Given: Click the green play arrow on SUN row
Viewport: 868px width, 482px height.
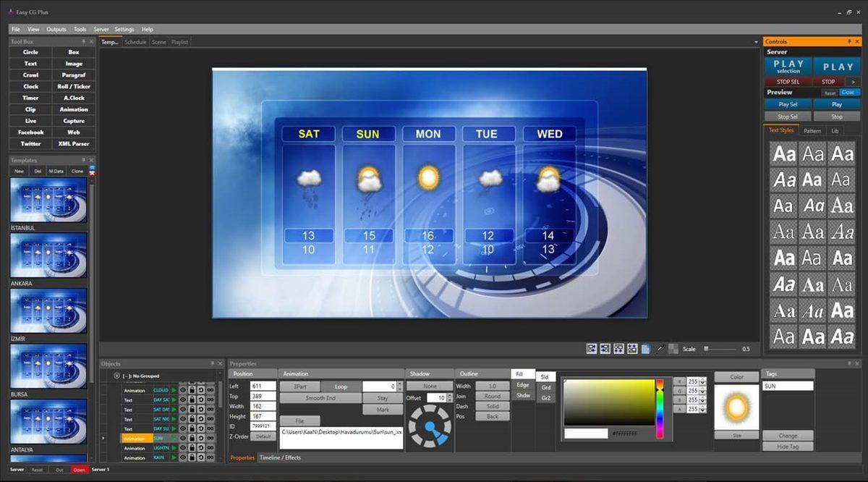Looking at the screenshot, I should pyautogui.click(x=174, y=439).
